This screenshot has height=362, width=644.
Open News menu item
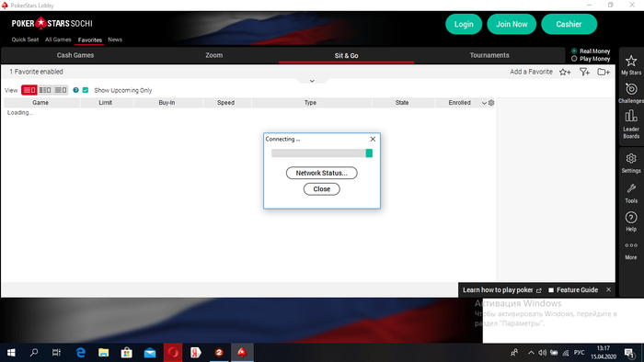pos(115,40)
